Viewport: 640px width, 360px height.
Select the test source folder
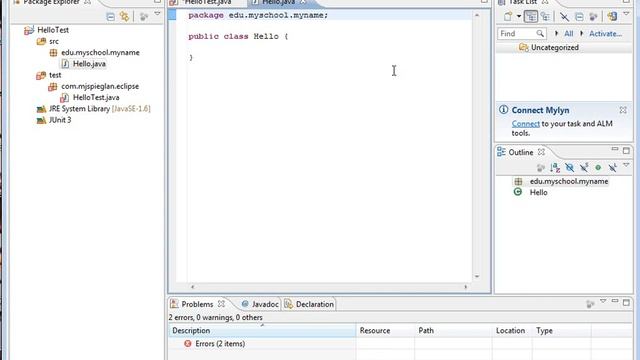[x=55, y=75]
